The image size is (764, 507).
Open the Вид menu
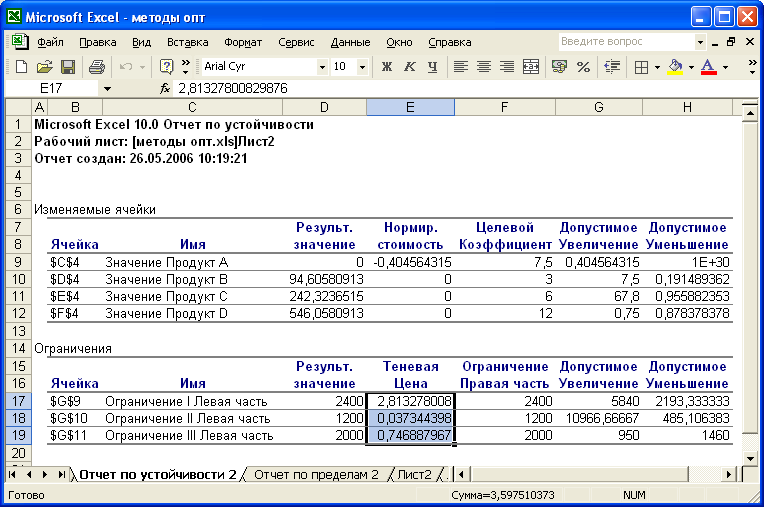[141, 42]
